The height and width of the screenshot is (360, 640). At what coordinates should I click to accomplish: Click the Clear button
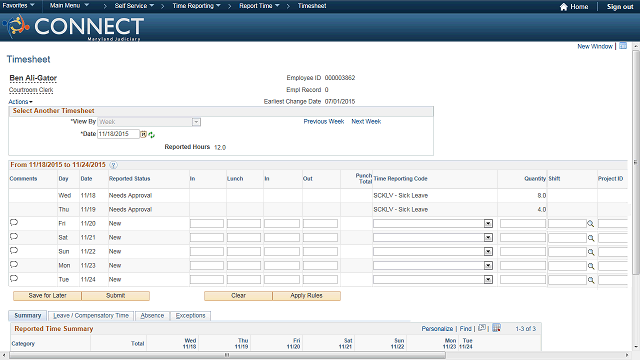click(238, 296)
